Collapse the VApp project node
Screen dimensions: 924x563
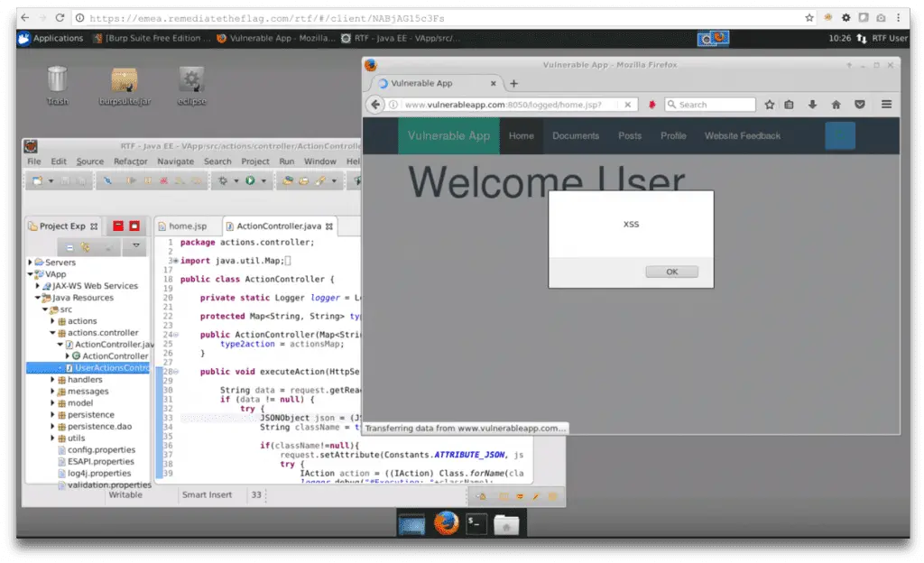(x=31, y=274)
